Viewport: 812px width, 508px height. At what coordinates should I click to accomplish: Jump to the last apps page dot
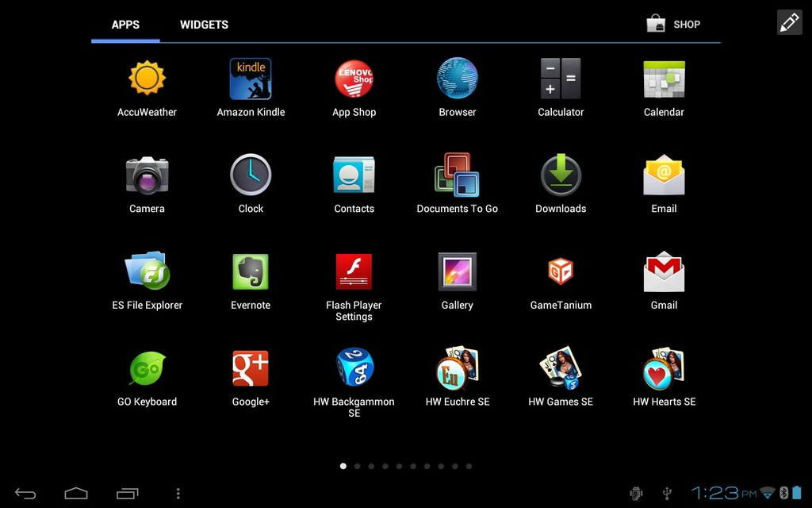pyautogui.click(x=469, y=466)
